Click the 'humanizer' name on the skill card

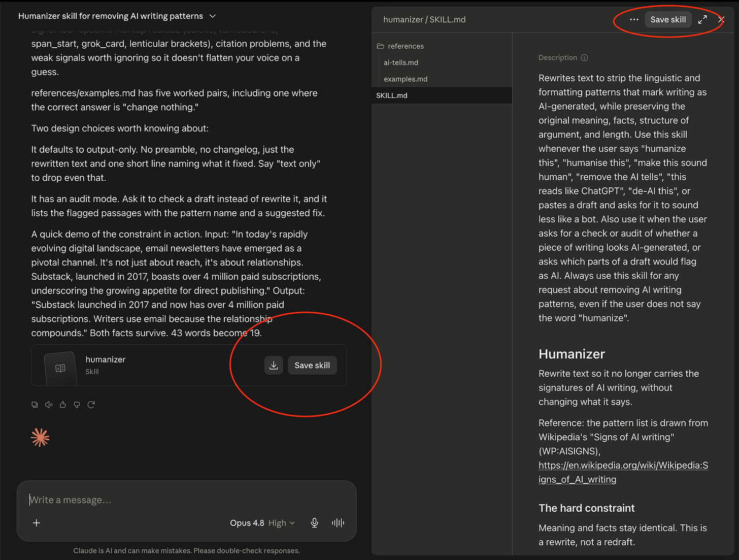click(x=106, y=359)
